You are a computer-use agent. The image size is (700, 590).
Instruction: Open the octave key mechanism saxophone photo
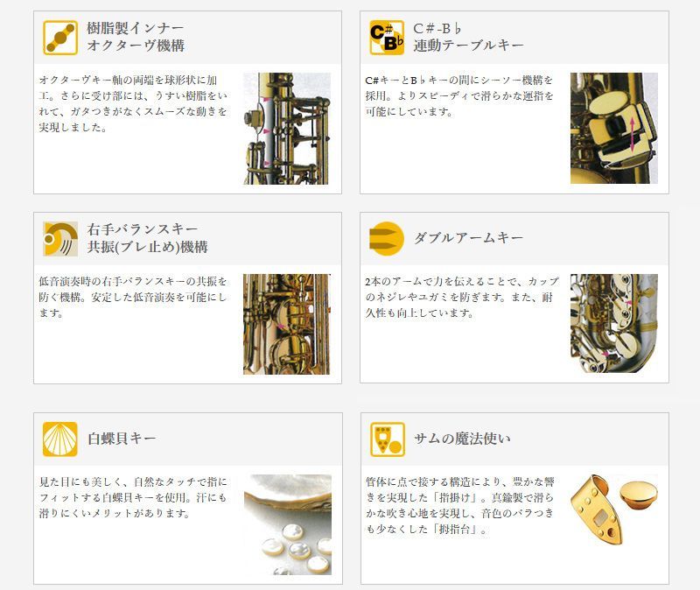pyautogui.click(x=287, y=129)
